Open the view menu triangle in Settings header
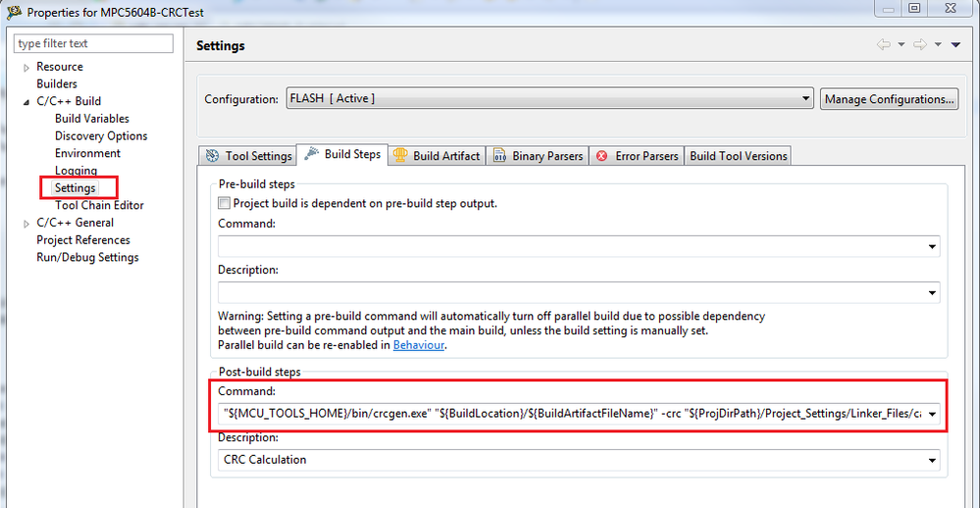 (x=955, y=44)
